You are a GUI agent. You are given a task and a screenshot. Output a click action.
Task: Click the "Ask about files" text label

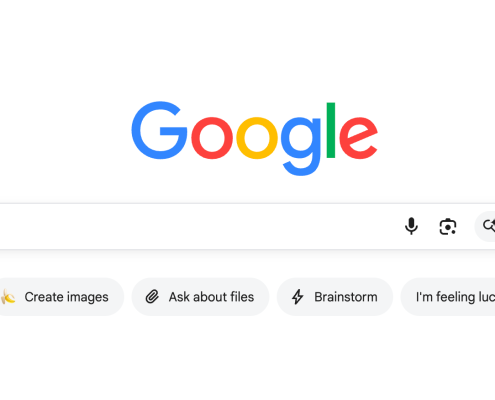211,297
